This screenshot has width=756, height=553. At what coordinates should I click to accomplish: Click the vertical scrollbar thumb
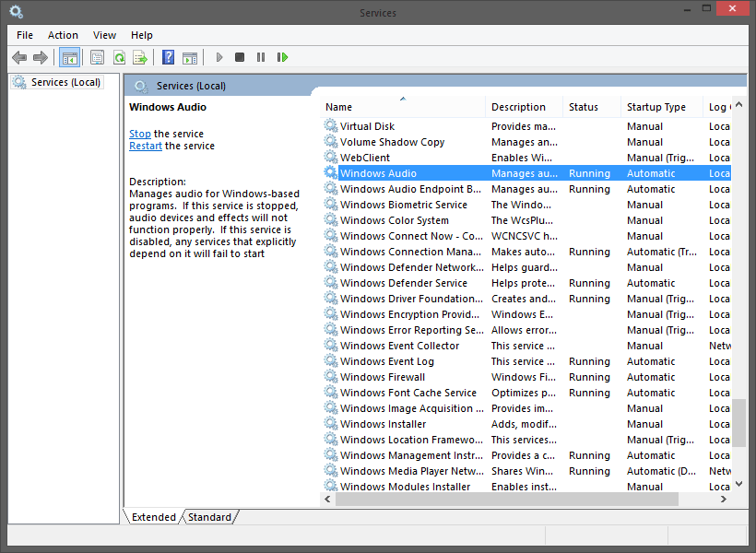738,422
